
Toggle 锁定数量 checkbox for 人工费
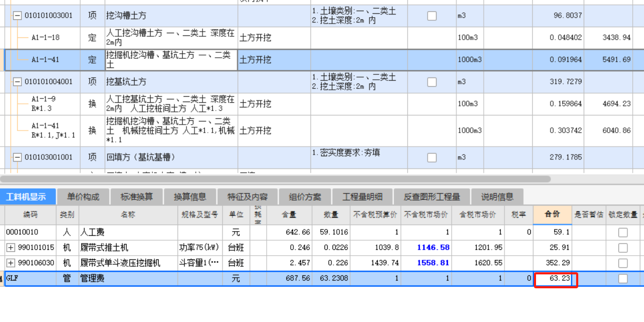623,233
